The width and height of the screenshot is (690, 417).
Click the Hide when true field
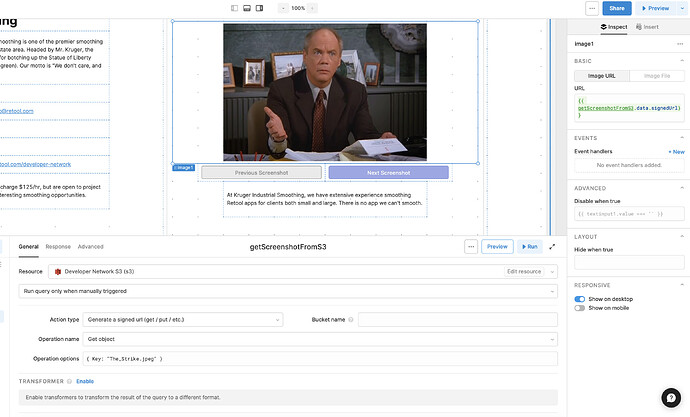click(x=629, y=262)
